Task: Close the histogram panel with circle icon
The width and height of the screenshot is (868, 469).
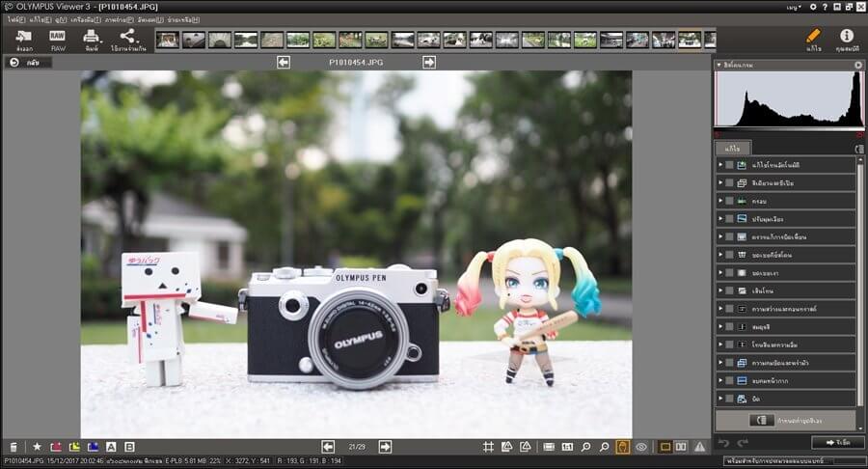Action: click(858, 65)
